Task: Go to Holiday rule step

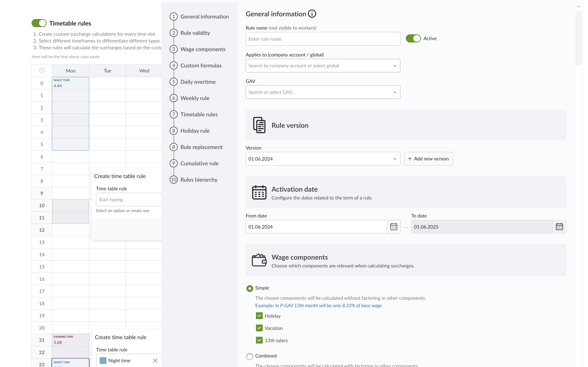Action: tap(195, 131)
